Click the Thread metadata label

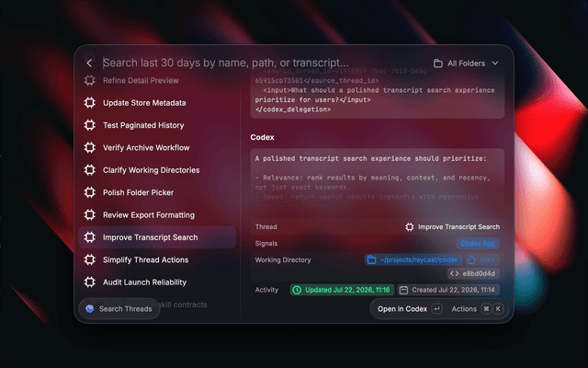tap(266, 227)
